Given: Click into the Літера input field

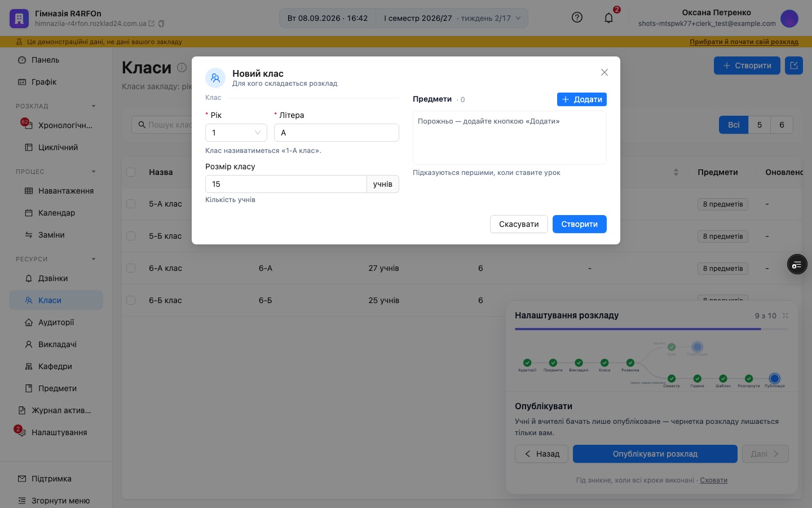Looking at the screenshot, I should pyautogui.click(x=337, y=133).
